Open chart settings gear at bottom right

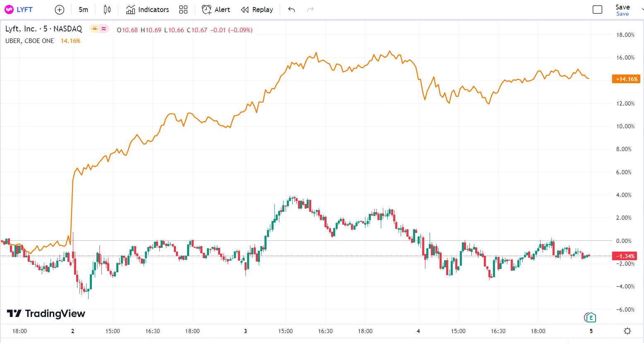(x=627, y=331)
